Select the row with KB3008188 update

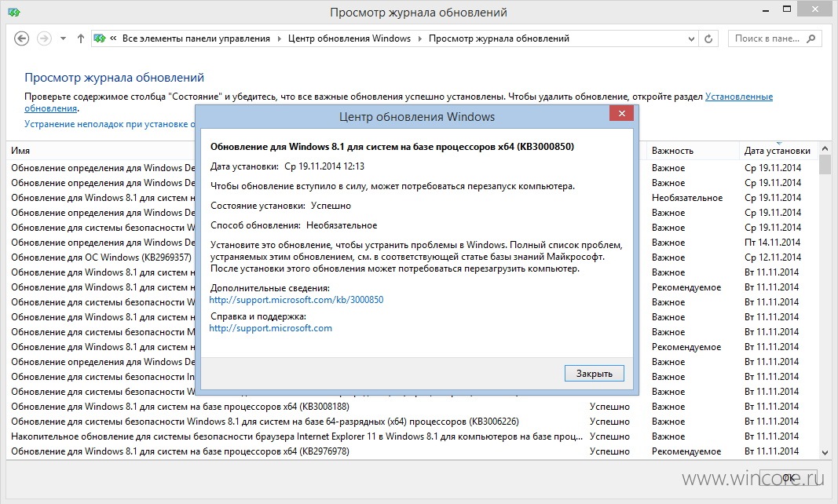(412, 407)
